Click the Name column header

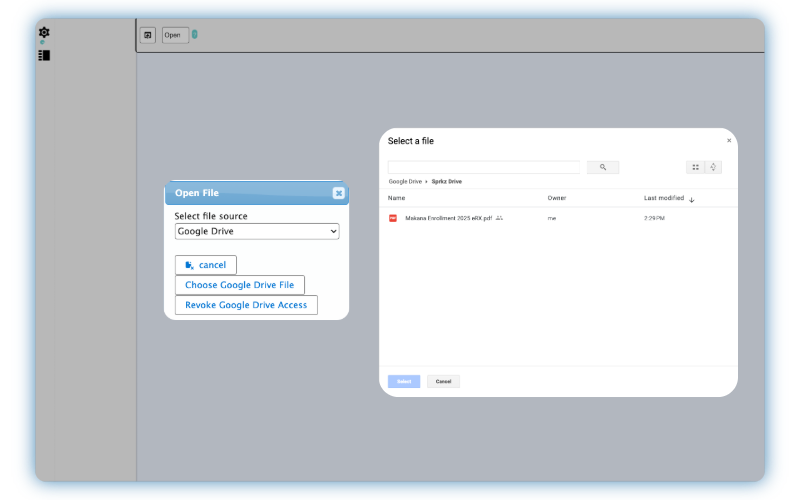pos(397,198)
